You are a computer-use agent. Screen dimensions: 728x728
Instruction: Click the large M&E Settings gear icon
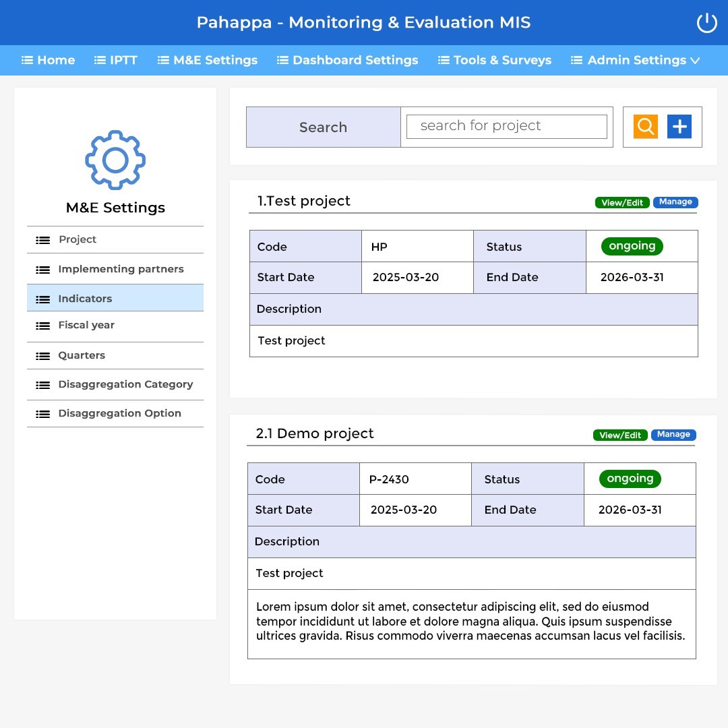coord(115,160)
